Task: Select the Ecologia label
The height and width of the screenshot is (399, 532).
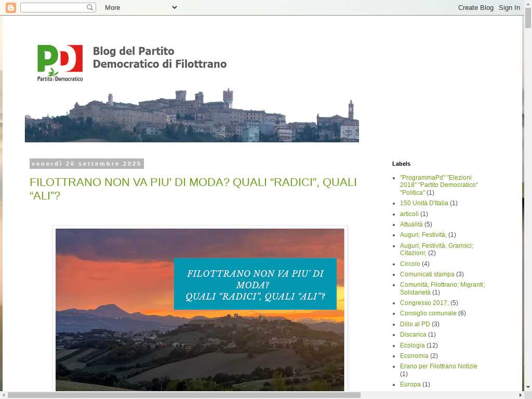Action: click(412, 345)
